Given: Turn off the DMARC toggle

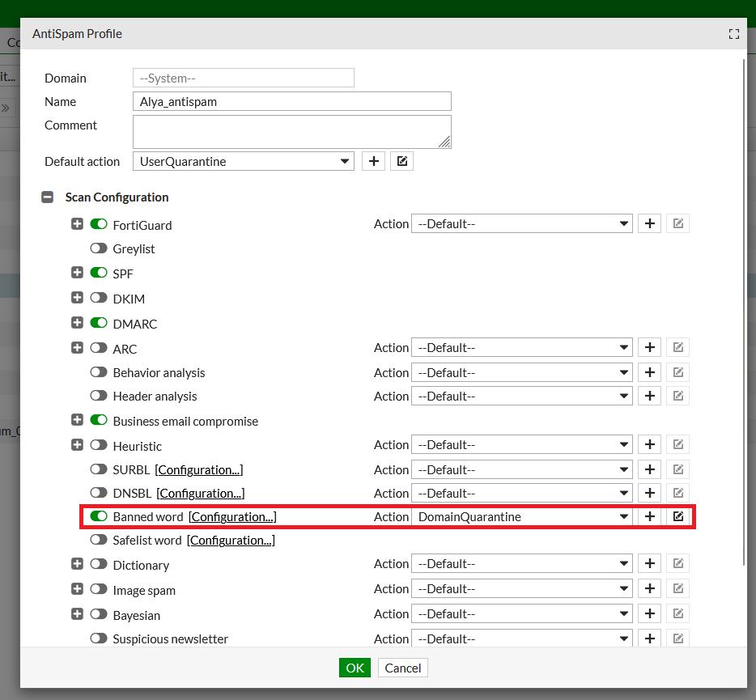Looking at the screenshot, I should (99, 323).
